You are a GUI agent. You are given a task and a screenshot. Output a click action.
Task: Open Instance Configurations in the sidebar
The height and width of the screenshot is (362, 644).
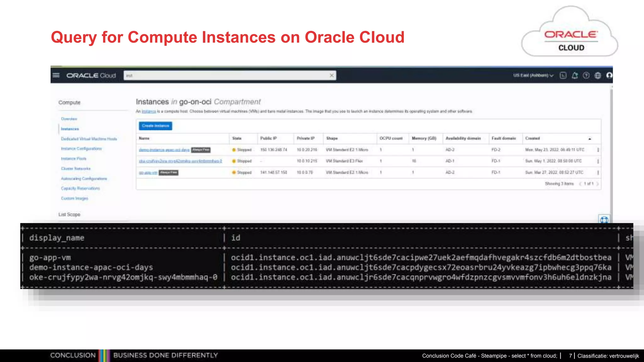tap(81, 149)
